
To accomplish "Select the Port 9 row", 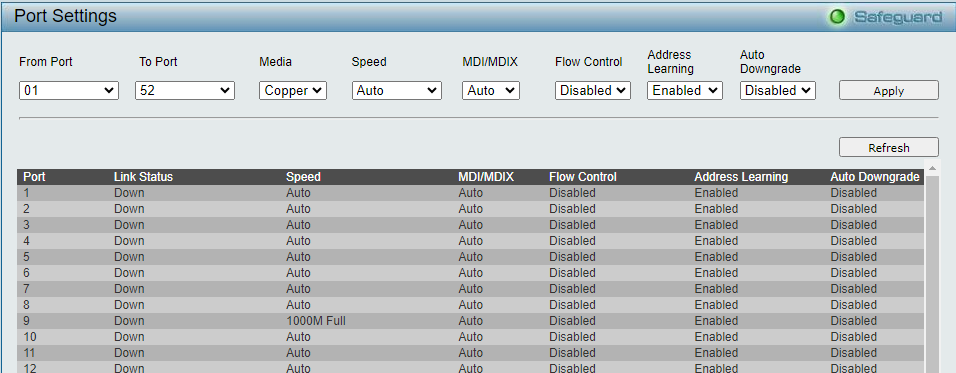I will (x=470, y=321).
